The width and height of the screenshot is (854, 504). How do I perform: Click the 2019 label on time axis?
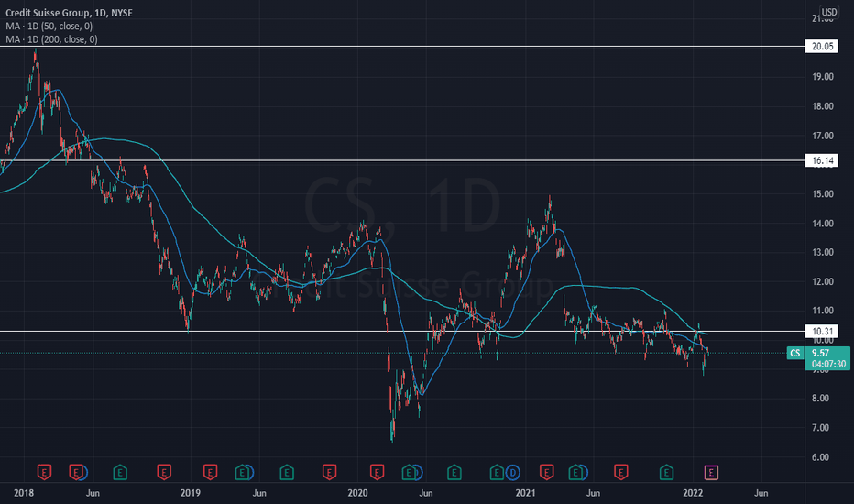[190, 493]
